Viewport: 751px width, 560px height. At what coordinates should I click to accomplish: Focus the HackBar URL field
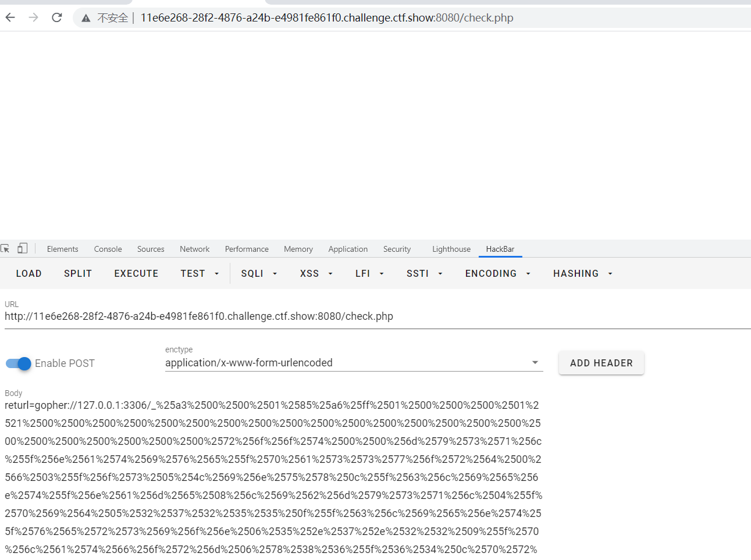[x=378, y=316]
